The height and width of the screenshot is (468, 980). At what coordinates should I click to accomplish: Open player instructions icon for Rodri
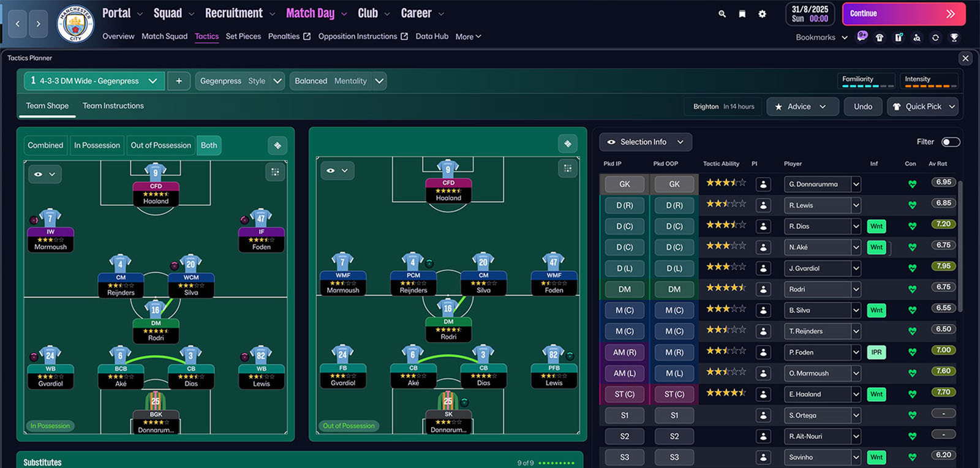point(763,289)
